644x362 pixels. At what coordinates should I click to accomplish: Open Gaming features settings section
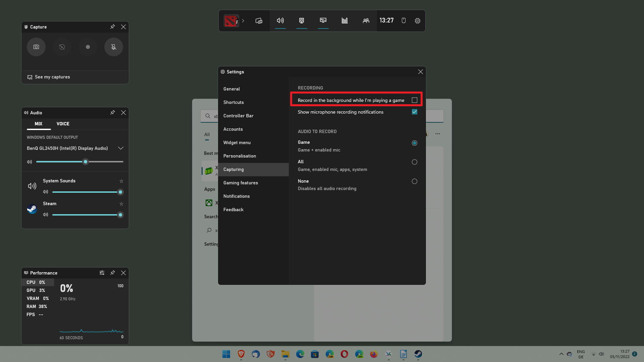(x=240, y=183)
